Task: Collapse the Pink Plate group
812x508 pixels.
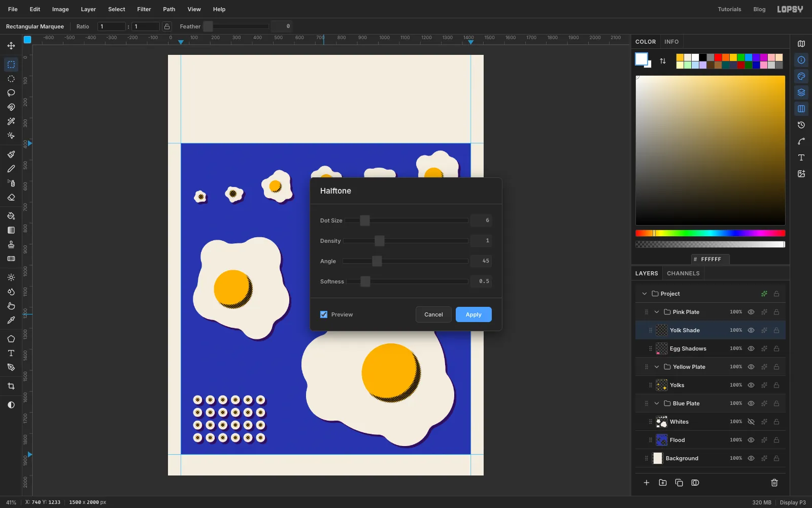Action: coord(657,312)
